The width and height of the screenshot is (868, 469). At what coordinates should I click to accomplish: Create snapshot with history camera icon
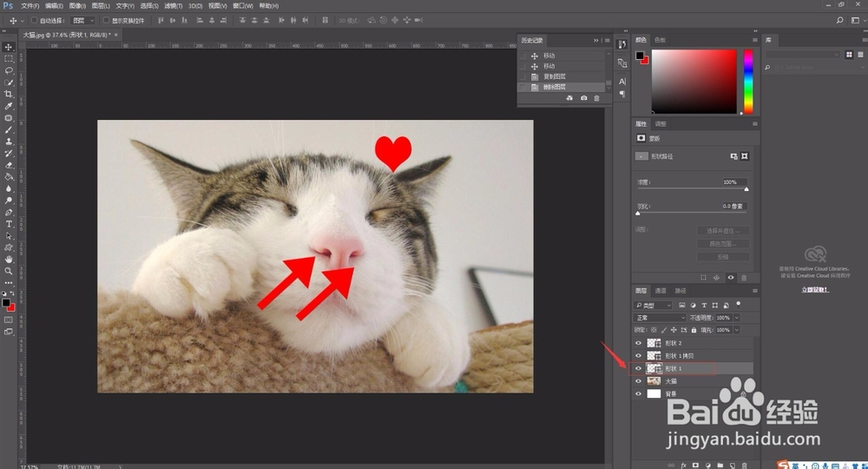(x=583, y=98)
